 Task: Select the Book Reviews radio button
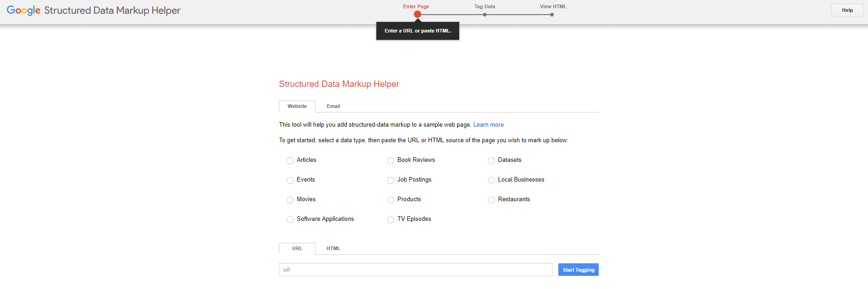(391, 161)
